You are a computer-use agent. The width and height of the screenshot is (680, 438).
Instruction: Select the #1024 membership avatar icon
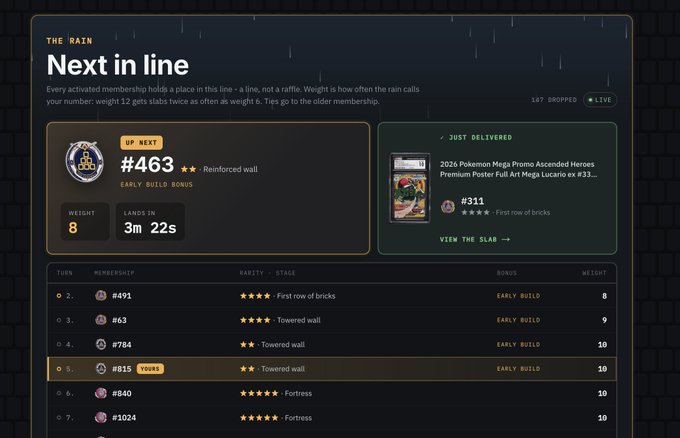pyautogui.click(x=101, y=418)
